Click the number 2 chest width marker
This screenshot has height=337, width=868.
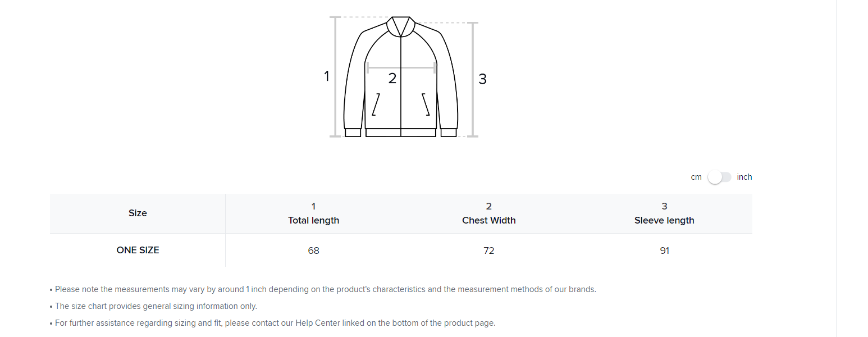tap(392, 79)
